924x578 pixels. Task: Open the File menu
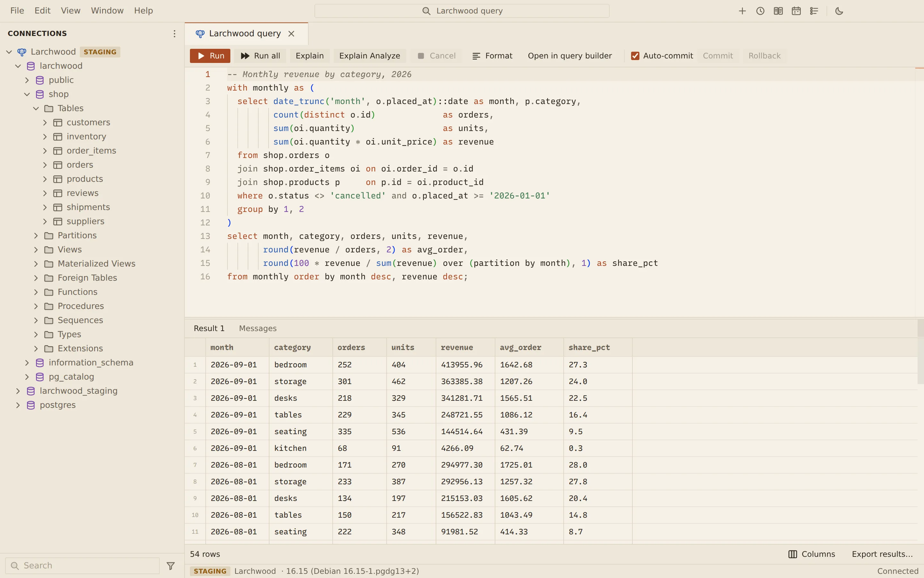pyautogui.click(x=17, y=11)
